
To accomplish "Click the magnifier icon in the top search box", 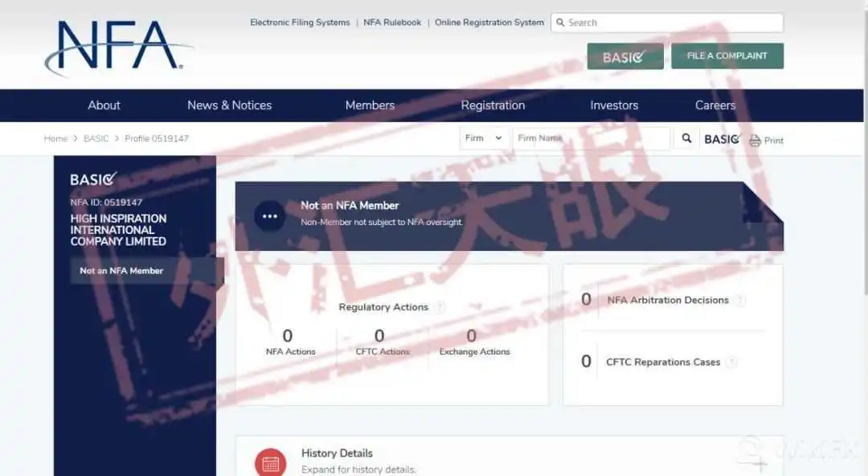I will pyautogui.click(x=560, y=23).
